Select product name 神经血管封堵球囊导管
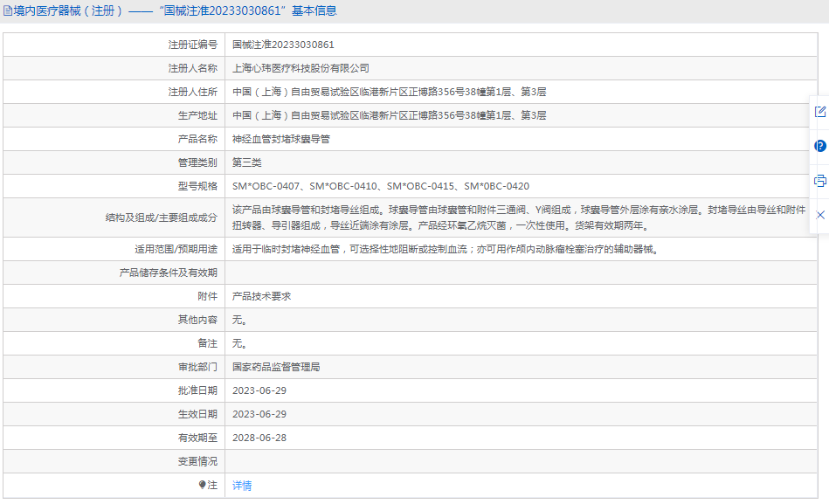This screenshot has width=829, height=504. click(281, 139)
